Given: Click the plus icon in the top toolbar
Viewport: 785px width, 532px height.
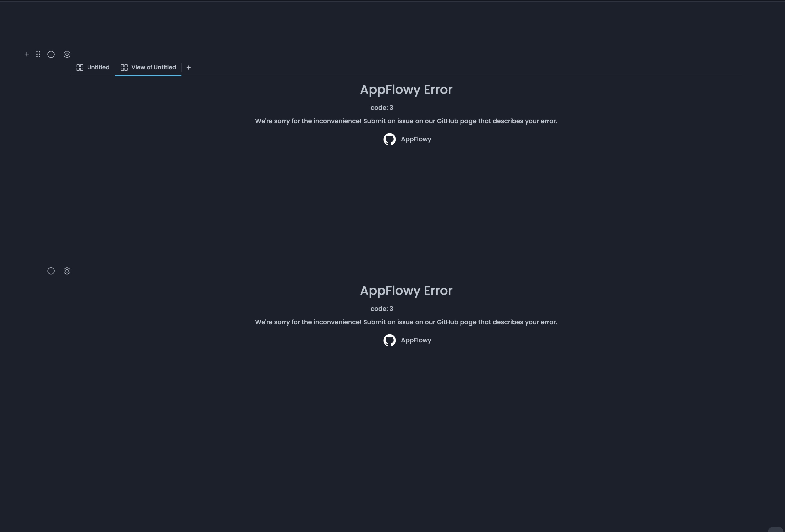Looking at the screenshot, I should (27, 54).
